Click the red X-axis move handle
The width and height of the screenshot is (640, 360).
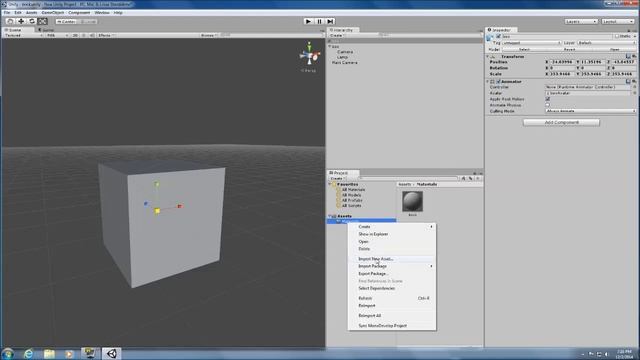point(180,207)
